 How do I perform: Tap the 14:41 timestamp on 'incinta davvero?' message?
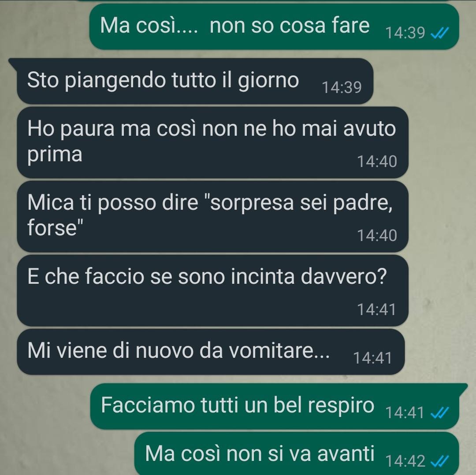[376, 310]
